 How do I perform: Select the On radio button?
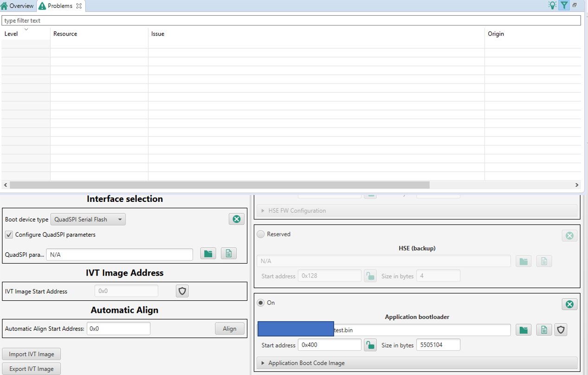261,303
